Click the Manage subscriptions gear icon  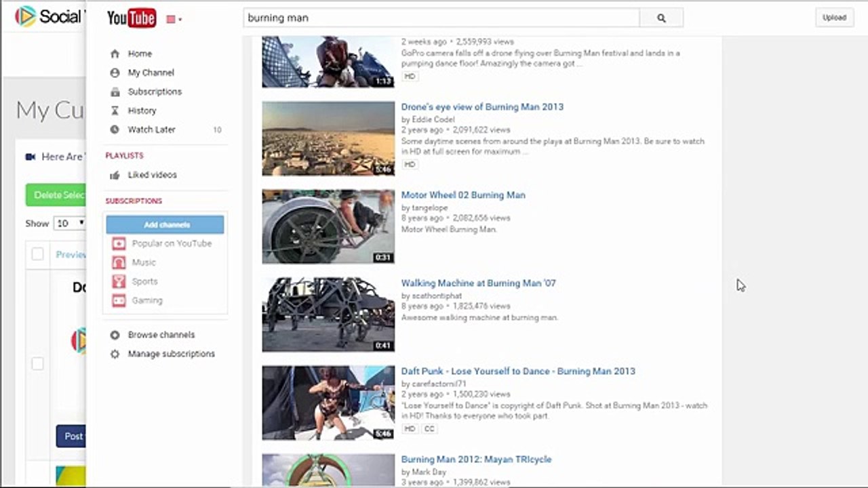click(x=115, y=354)
